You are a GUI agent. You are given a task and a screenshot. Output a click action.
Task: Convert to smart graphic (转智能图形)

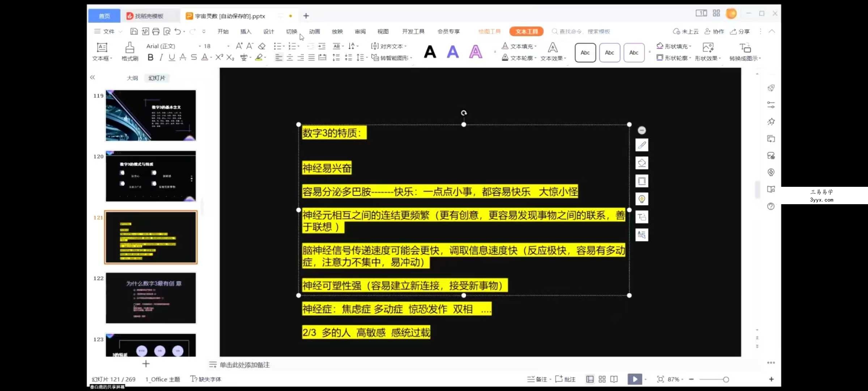click(x=392, y=58)
